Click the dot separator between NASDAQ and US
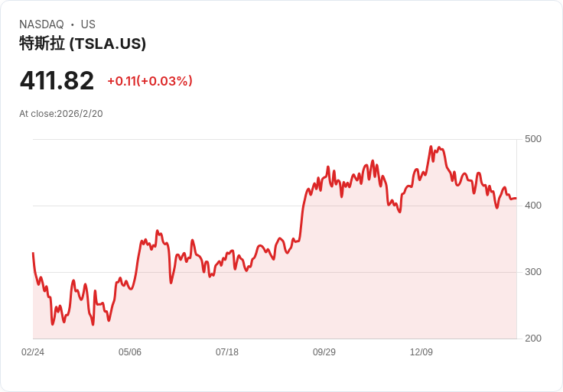The width and height of the screenshot is (563, 392). (72, 24)
